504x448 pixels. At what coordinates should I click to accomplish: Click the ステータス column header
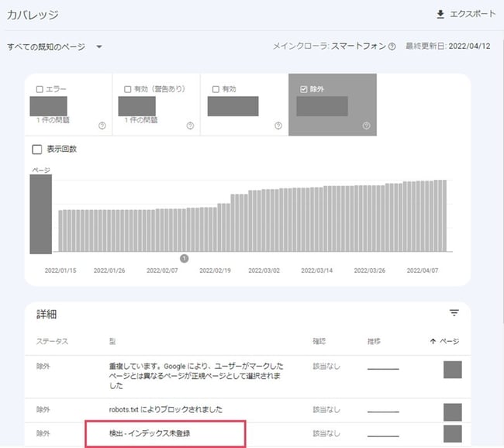click(x=53, y=342)
